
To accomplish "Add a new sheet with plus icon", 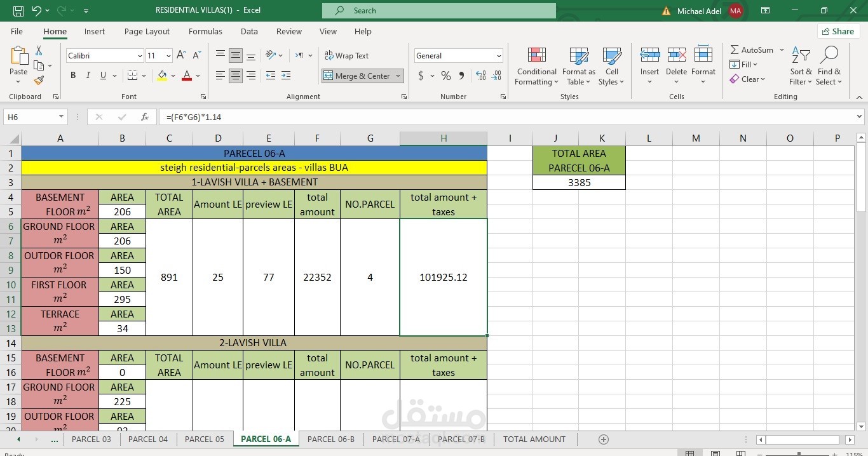I will coord(604,439).
